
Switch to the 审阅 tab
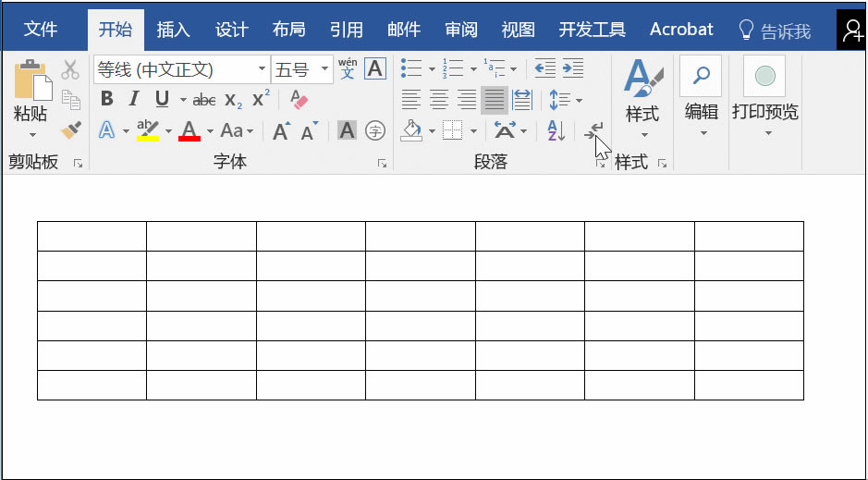point(461,30)
